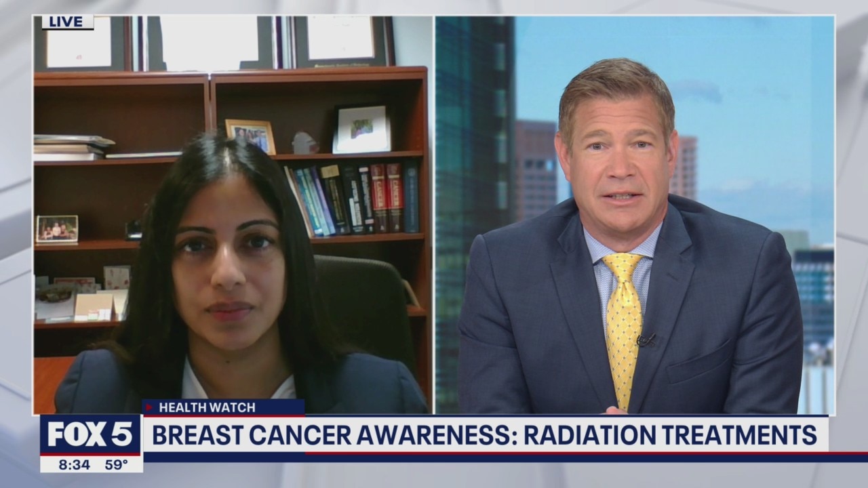The height and width of the screenshot is (488, 868).
Task: Select the HEALTH WATCH segment label
Action: (207, 407)
